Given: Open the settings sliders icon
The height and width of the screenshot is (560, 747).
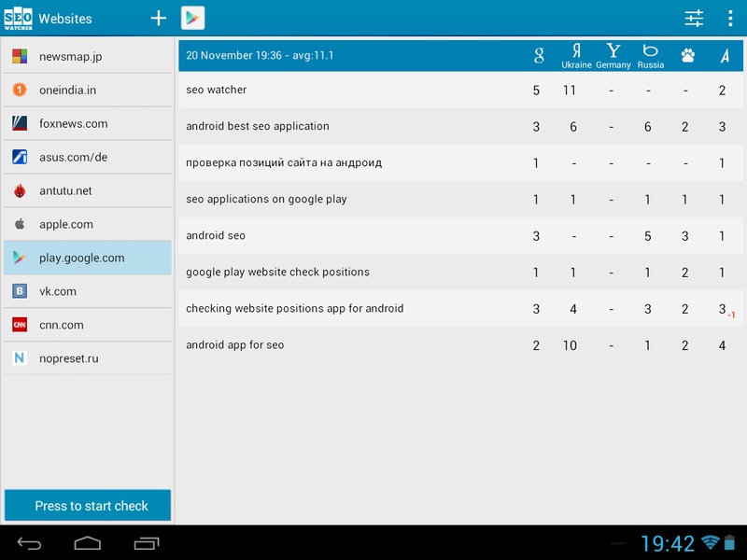Looking at the screenshot, I should coord(694,18).
